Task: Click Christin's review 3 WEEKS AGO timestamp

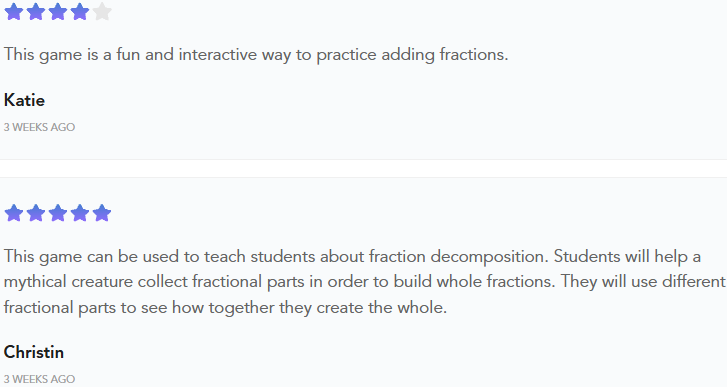Action: click(39, 379)
